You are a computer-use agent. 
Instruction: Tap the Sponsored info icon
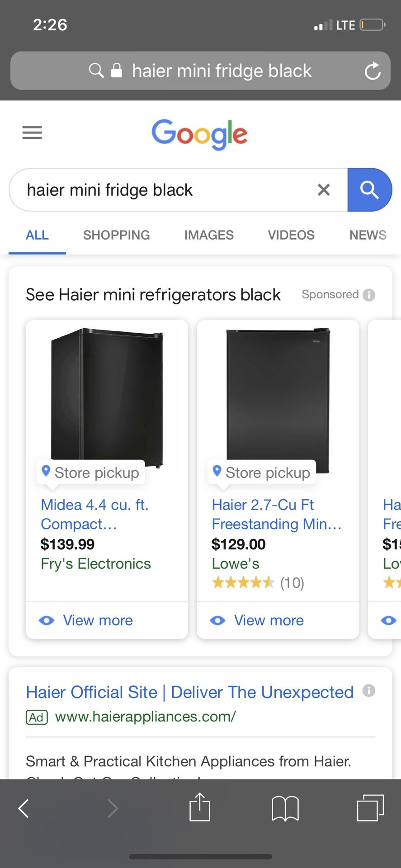click(x=369, y=295)
